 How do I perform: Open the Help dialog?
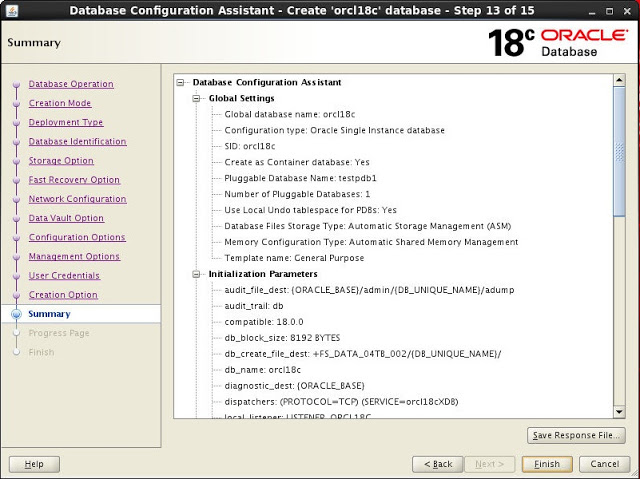(x=34, y=464)
